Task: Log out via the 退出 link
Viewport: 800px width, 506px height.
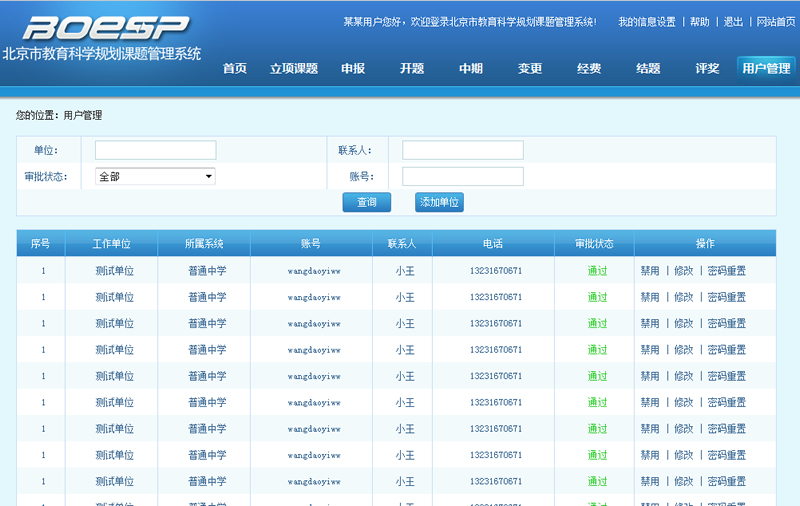Action: coord(733,22)
